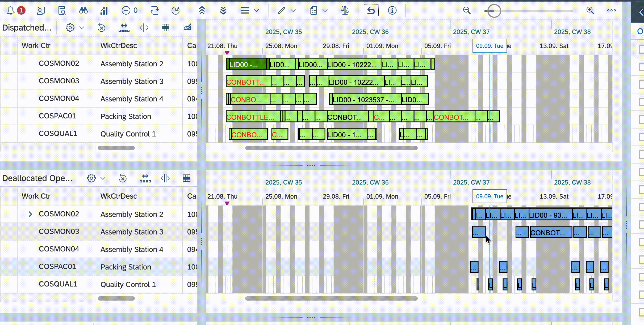Click the WkCtrDesc column header in Dispatched table

(x=119, y=46)
